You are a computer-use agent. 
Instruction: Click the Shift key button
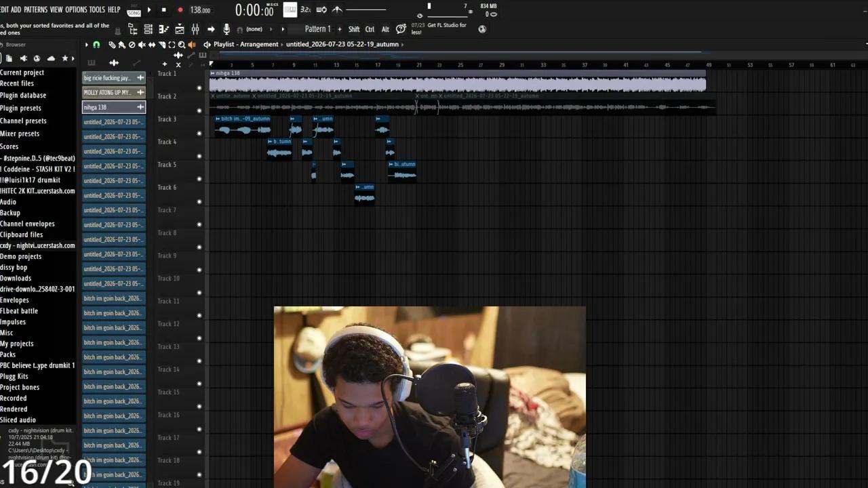click(x=354, y=29)
